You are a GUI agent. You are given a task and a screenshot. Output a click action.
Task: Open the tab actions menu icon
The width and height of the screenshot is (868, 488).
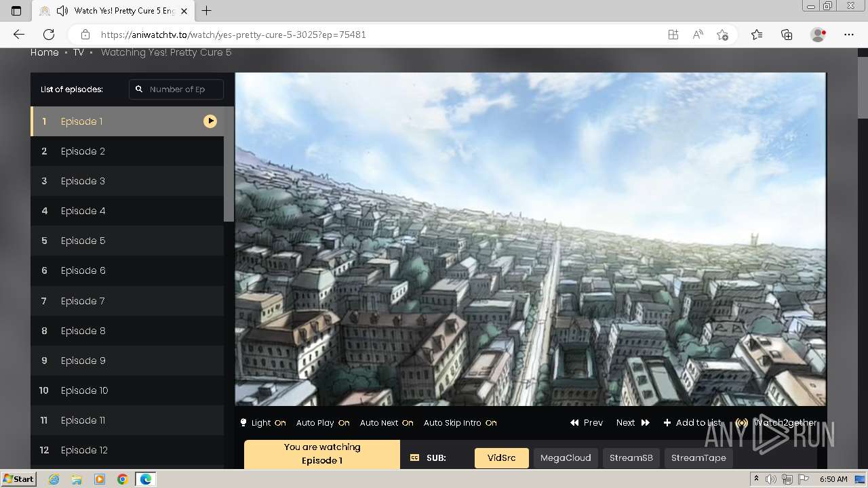(16, 11)
